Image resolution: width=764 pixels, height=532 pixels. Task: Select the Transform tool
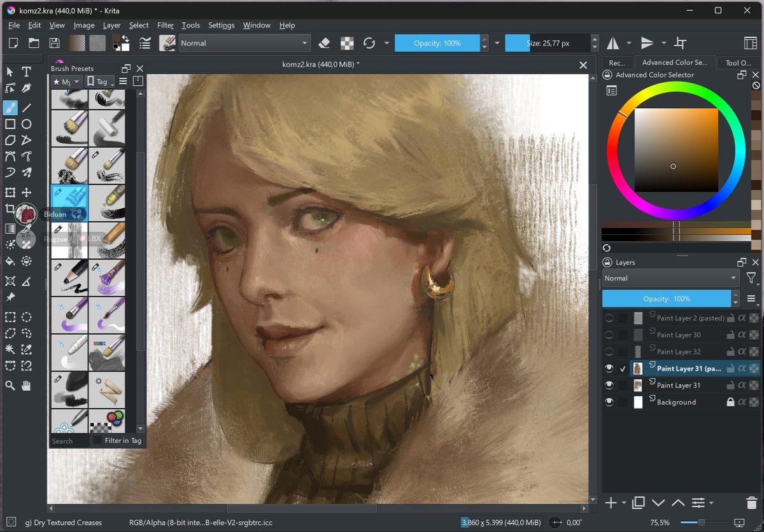pos(10,192)
